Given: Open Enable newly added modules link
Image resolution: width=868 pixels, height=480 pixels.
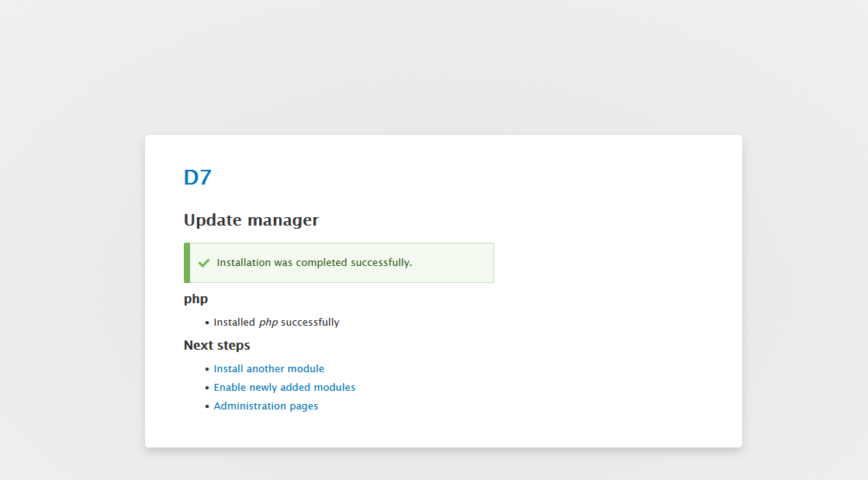Looking at the screenshot, I should [285, 388].
